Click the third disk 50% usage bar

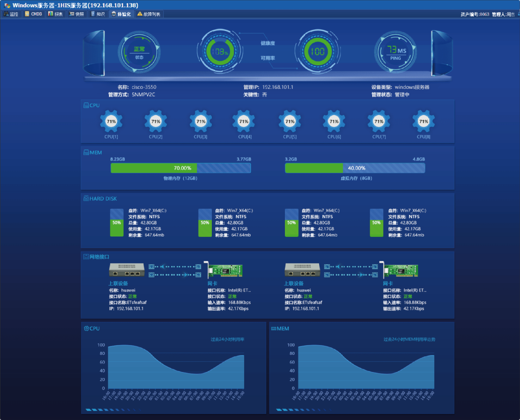(x=291, y=223)
